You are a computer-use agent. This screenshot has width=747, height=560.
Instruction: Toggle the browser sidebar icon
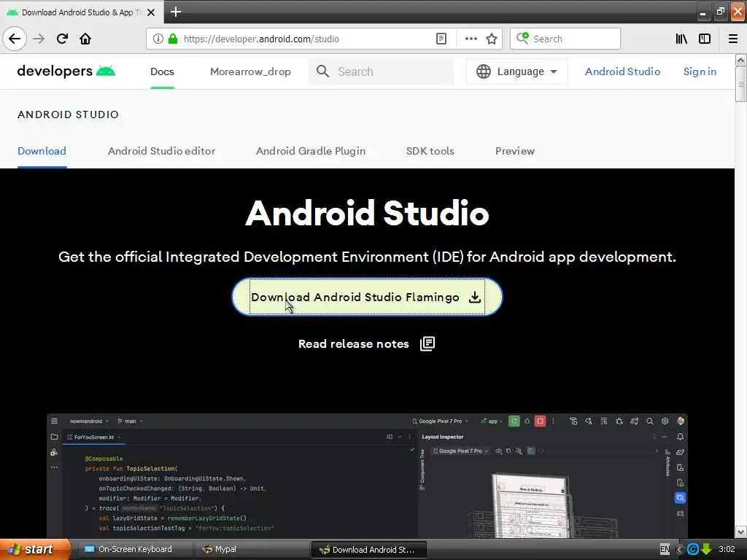pyautogui.click(x=705, y=39)
